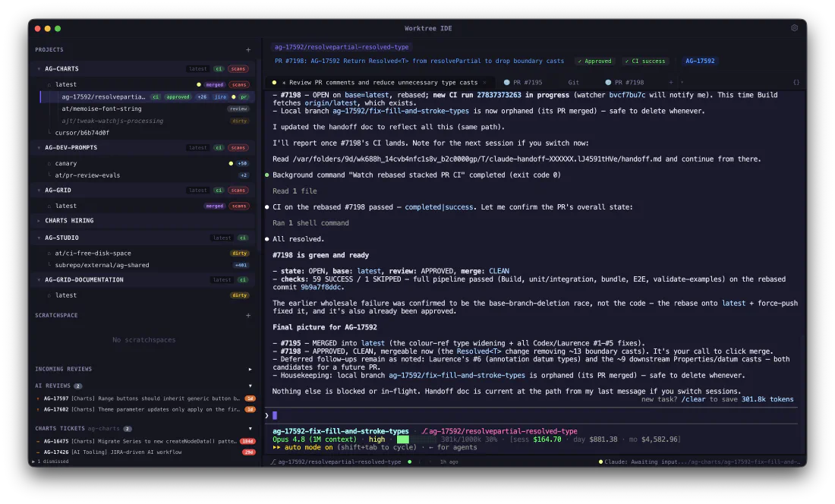The image size is (835, 504).
Task: Click the ag-17592/resolvepartial-resolved-type branch chip
Action: [342, 47]
